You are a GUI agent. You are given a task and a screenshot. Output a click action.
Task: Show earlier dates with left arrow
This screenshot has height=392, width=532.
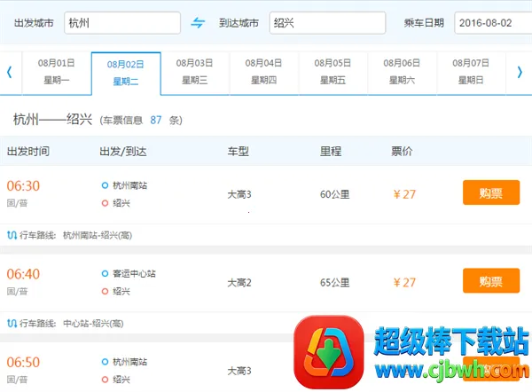coord(10,72)
